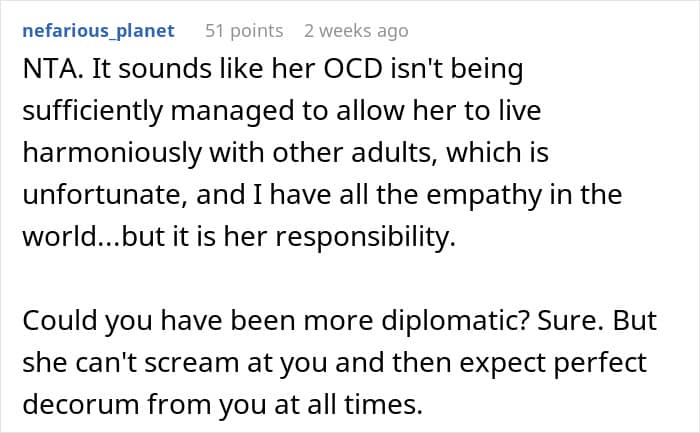Click the word NTA in the comment

click(x=49, y=69)
